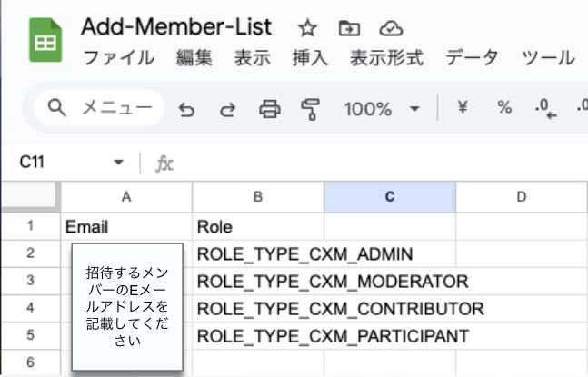This screenshot has height=377, width=588.
Task: Select the Role header cell
Action: [x=258, y=226]
